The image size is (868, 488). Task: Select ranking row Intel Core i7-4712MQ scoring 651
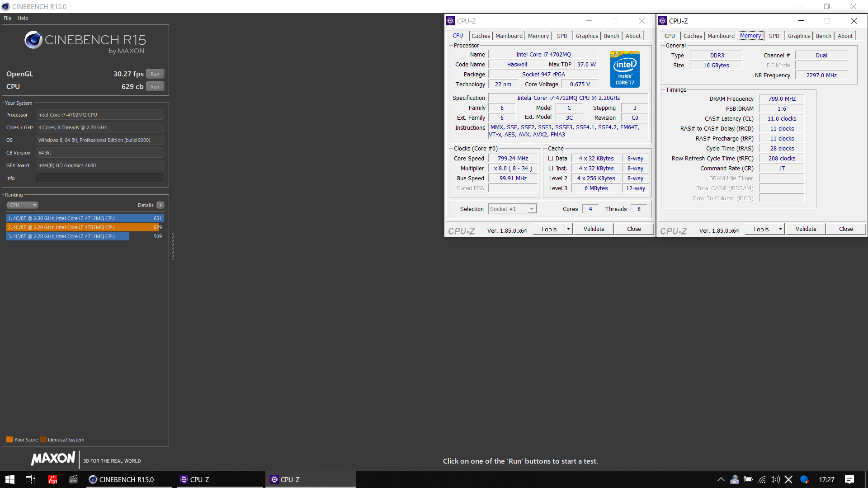(x=85, y=218)
